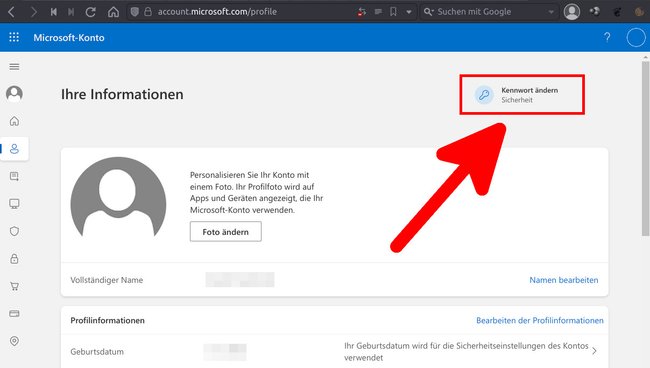Open account manager circle in header
650x368 pixels.
tap(636, 38)
